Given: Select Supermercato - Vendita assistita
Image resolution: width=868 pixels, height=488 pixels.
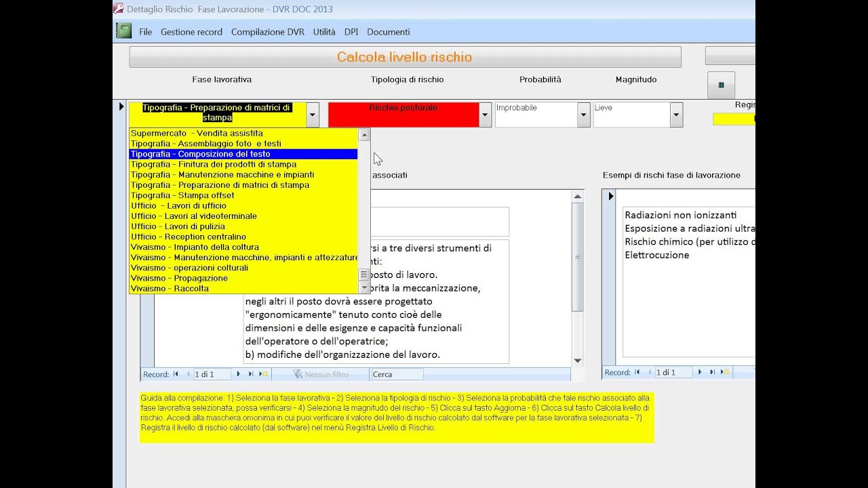Looking at the screenshot, I should pyautogui.click(x=243, y=134).
